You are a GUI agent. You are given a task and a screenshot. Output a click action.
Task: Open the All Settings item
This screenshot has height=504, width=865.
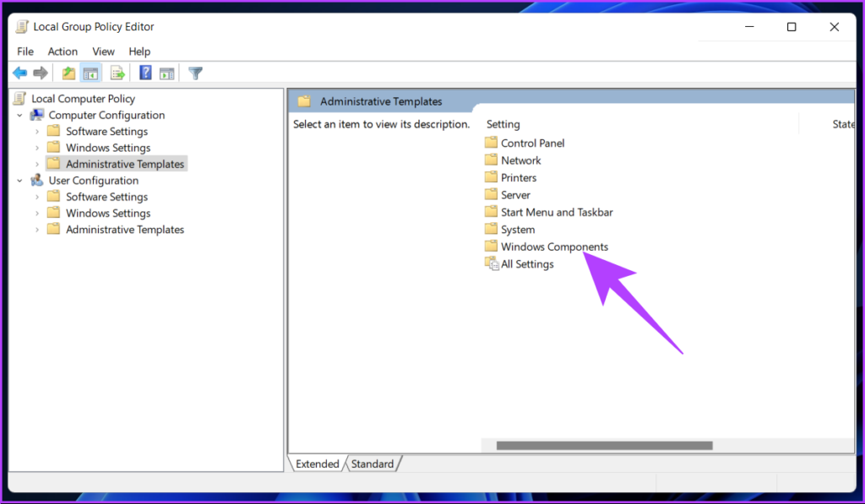click(x=526, y=264)
